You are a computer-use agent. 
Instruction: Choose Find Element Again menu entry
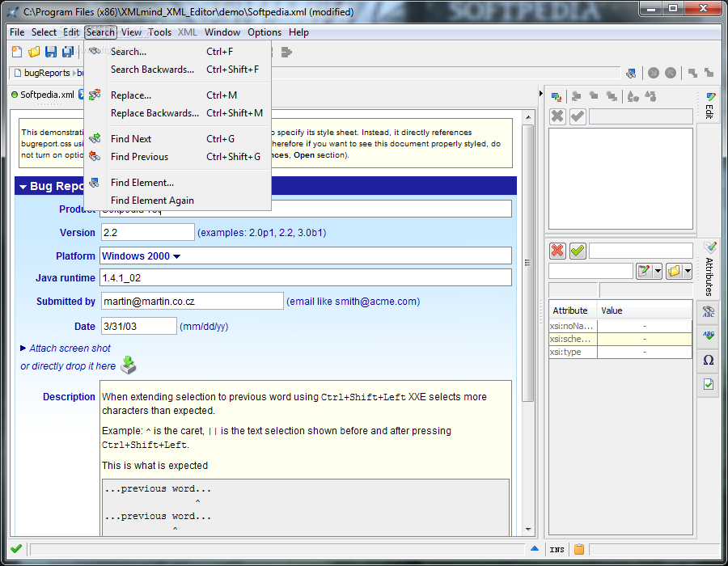tap(178, 201)
